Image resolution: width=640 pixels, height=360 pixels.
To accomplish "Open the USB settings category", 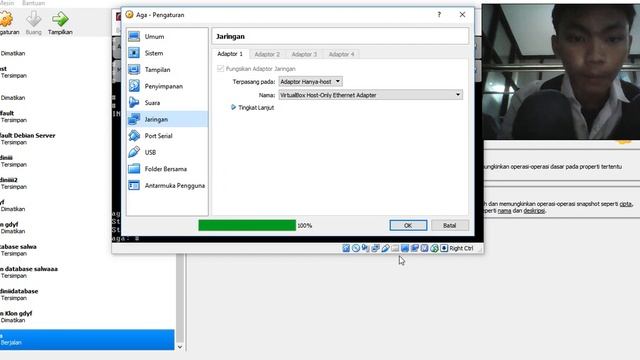I will (x=167, y=152).
